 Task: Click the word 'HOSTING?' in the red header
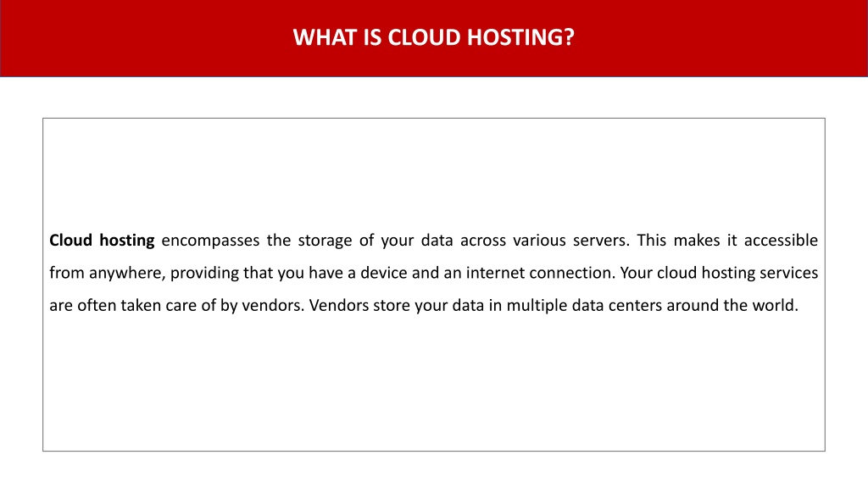521,37
